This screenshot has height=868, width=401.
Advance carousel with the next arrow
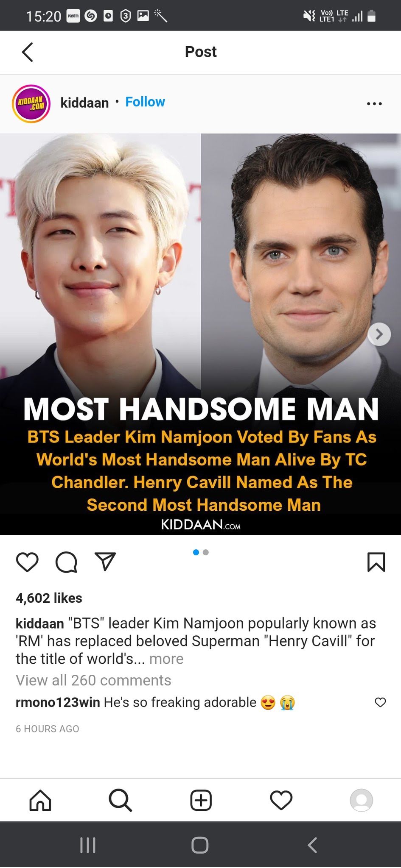[379, 334]
